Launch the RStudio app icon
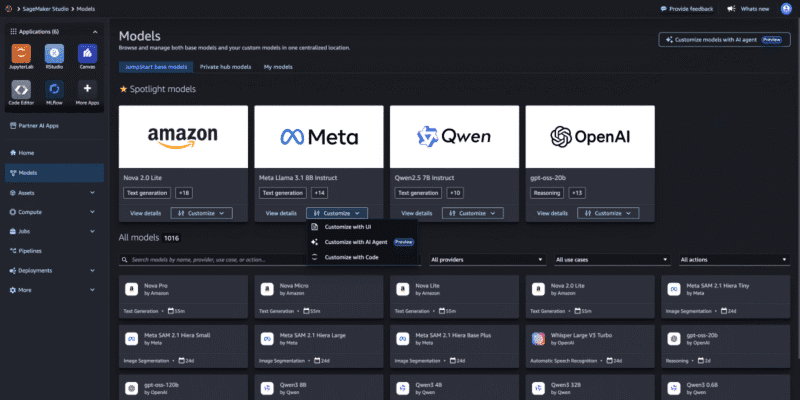 tap(54, 54)
